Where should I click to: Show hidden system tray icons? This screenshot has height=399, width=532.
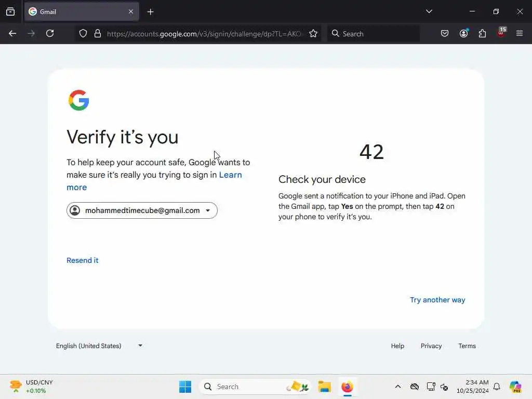tap(398, 387)
